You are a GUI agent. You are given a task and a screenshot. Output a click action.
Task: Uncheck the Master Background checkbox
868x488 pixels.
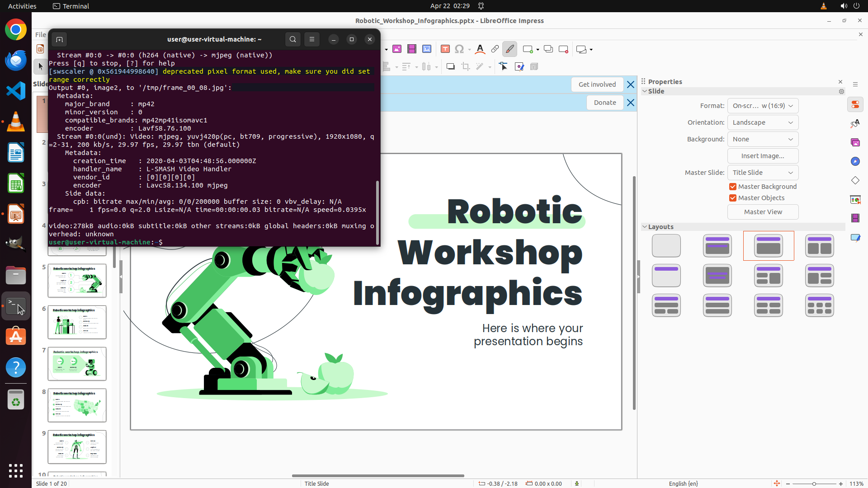[x=733, y=187]
